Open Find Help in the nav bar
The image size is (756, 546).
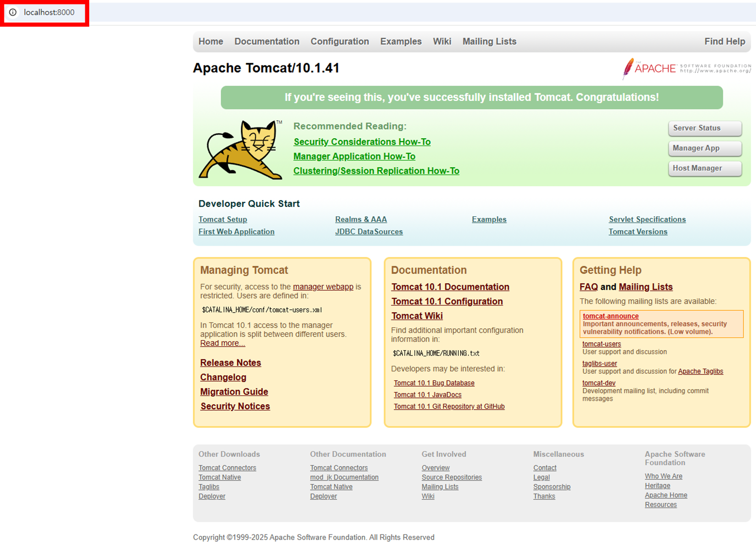click(x=724, y=42)
